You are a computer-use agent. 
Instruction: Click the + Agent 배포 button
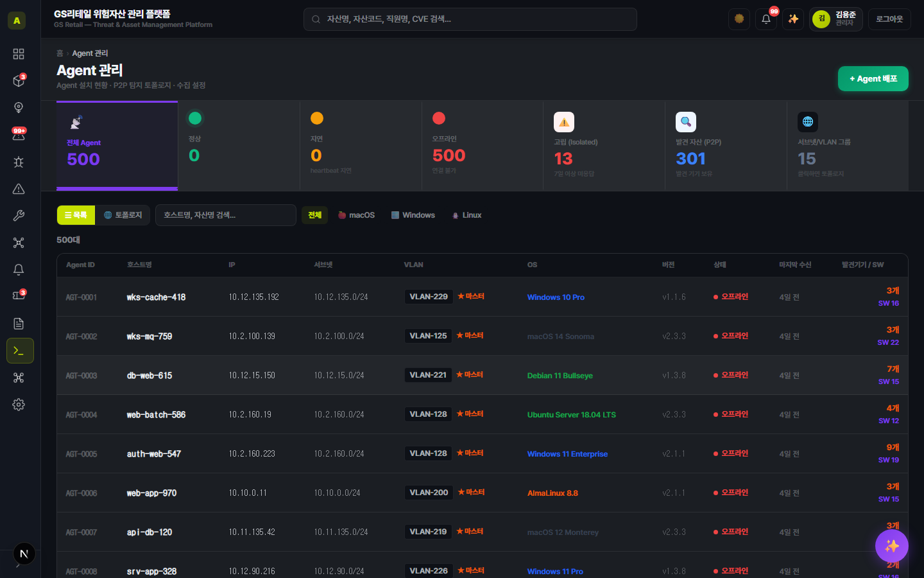tap(873, 78)
